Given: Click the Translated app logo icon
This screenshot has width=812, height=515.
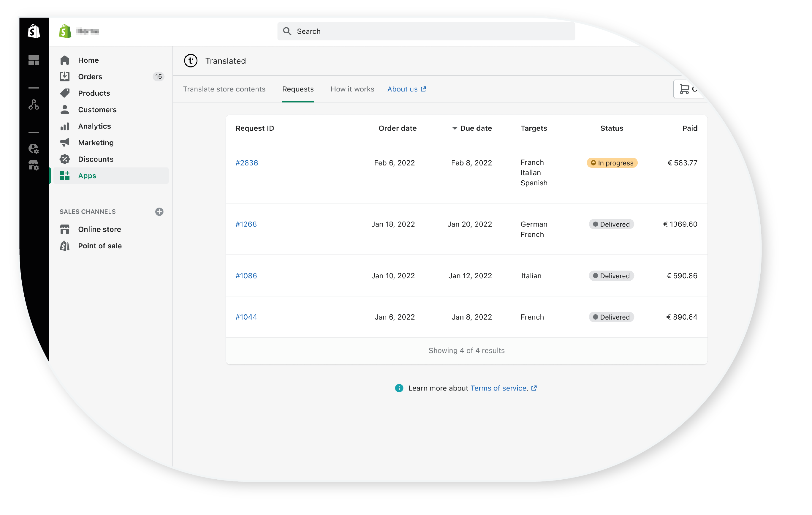Looking at the screenshot, I should pyautogui.click(x=191, y=61).
